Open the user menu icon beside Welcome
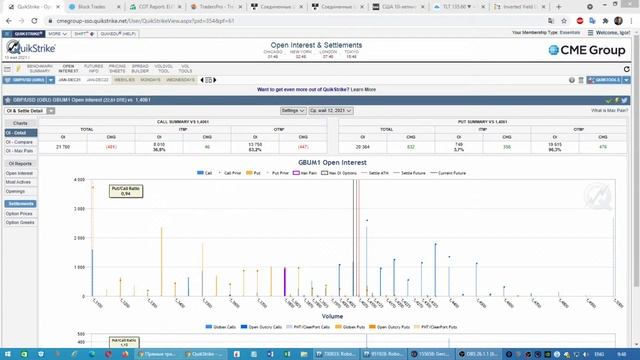 (x=590, y=32)
